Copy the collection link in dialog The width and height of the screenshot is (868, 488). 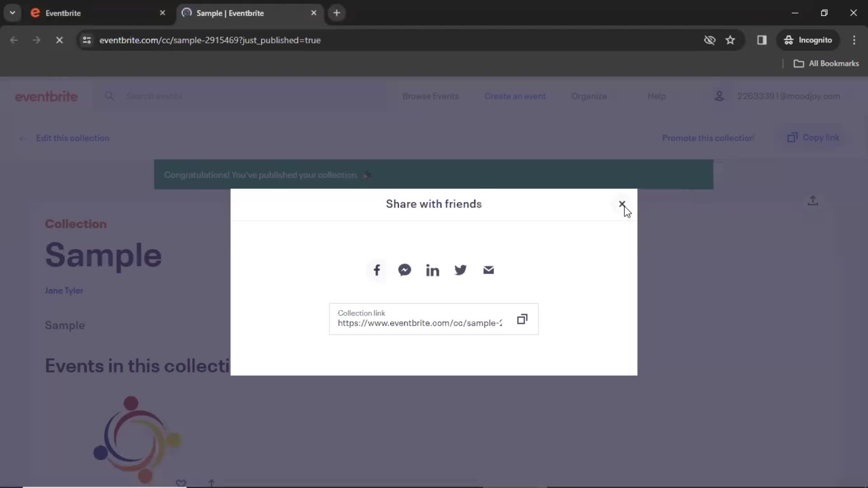point(522,319)
